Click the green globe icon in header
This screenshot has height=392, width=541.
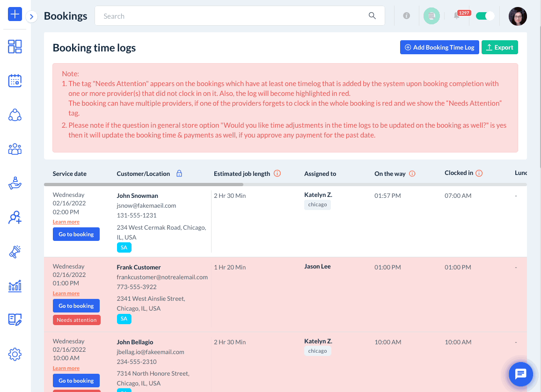pyautogui.click(x=431, y=16)
